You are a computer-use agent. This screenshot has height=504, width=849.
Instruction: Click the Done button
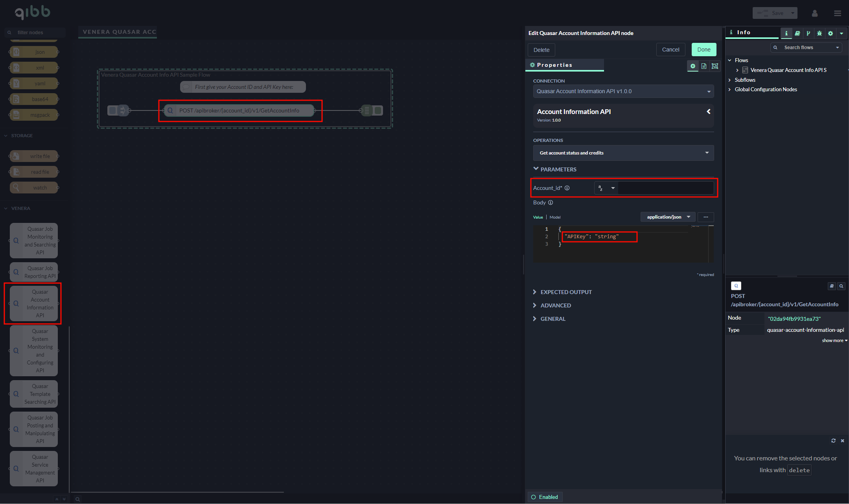pos(704,50)
